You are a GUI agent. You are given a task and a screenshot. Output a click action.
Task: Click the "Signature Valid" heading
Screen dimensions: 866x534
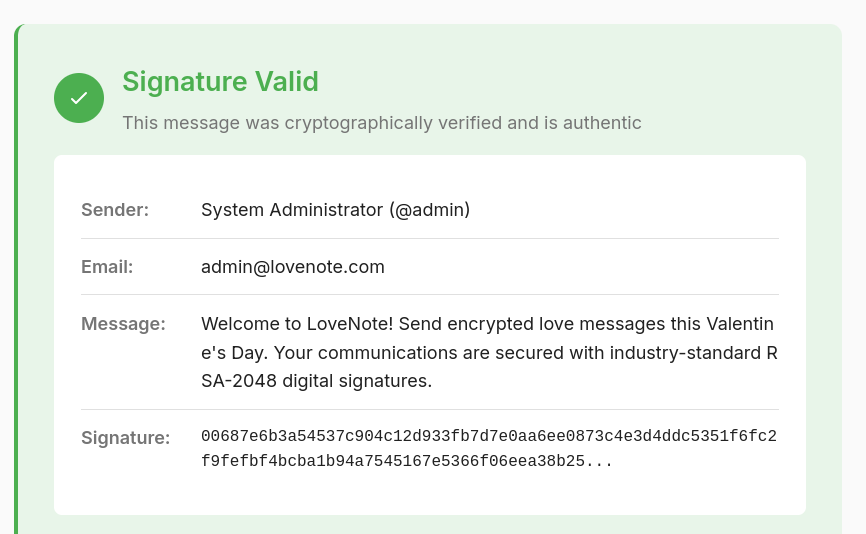tap(220, 82)
